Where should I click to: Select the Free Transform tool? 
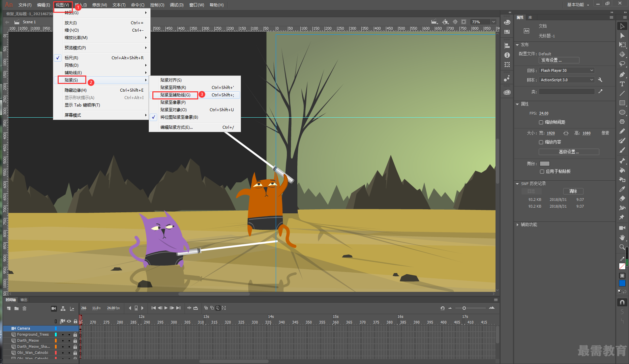coord(622,45)
